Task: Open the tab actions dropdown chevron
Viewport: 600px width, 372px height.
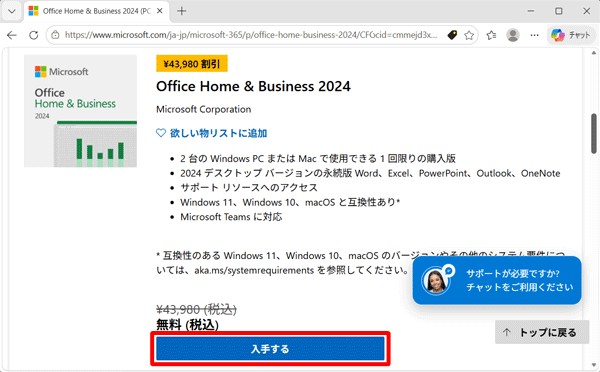Action: 12,11
